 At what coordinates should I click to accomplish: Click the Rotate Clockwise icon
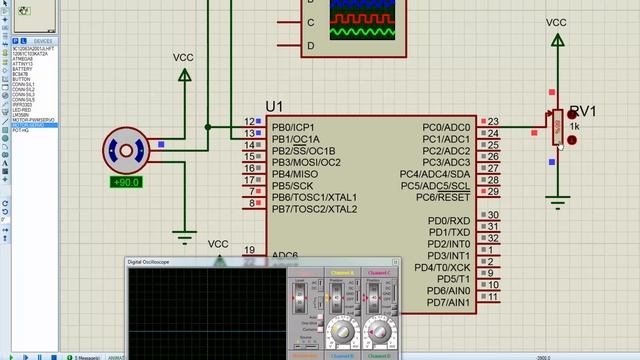[5, 203]
